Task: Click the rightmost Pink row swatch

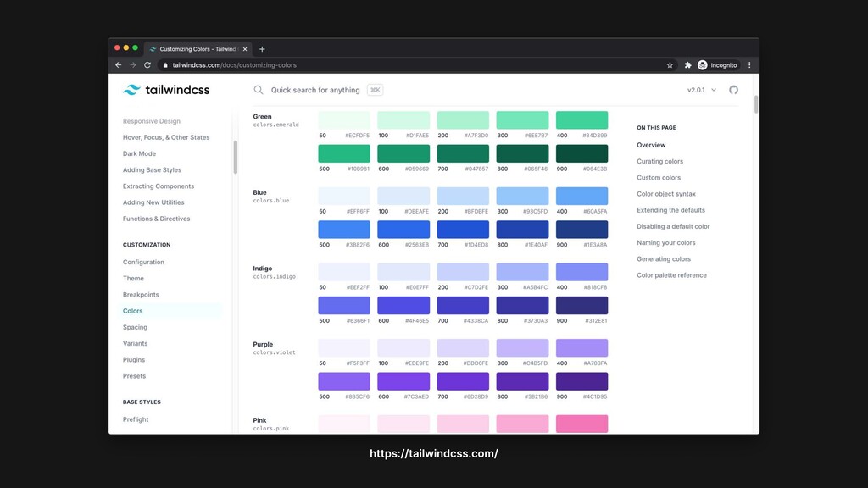Action: click(581, 424)
